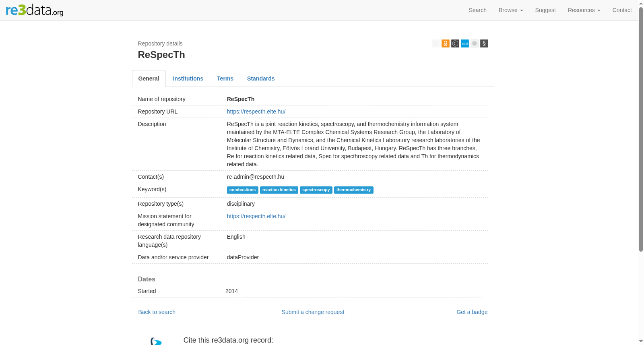Switch to the Institutions tab

(188, 79)
